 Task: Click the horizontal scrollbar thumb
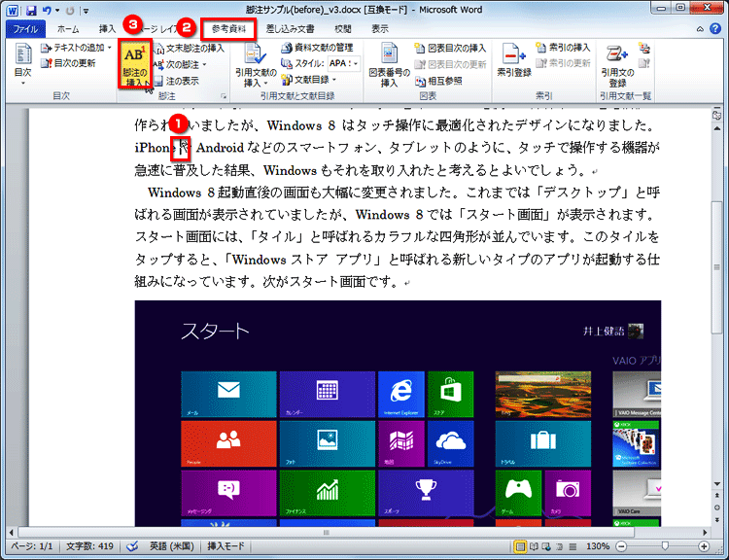click(327, 532)
